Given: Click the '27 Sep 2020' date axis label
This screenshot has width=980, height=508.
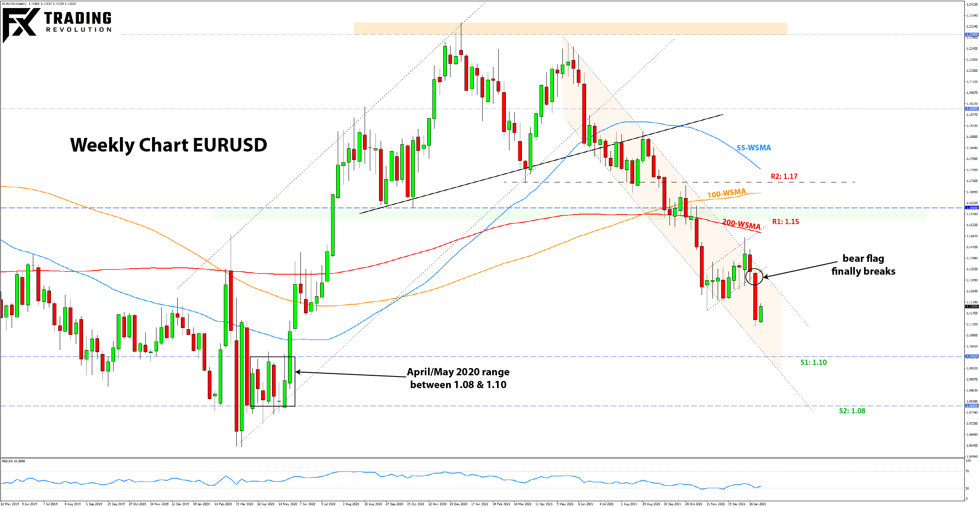Looking at the screenshot, I should click(x=394, y=504).
